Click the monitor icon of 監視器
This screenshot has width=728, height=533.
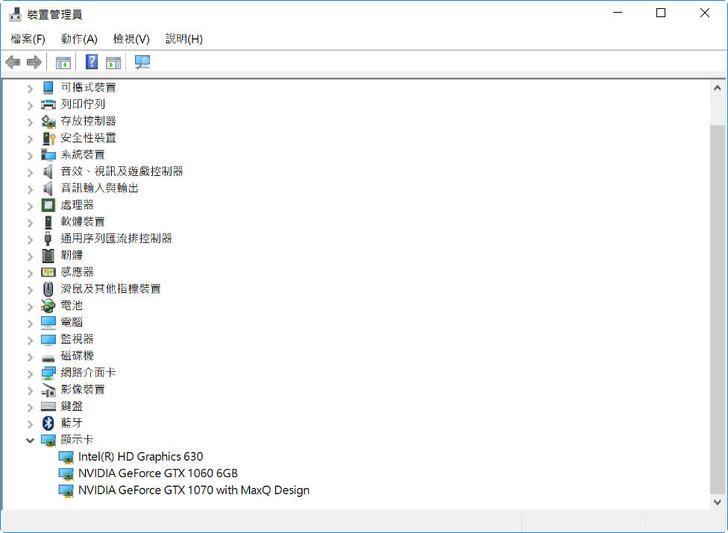point(48,339)
